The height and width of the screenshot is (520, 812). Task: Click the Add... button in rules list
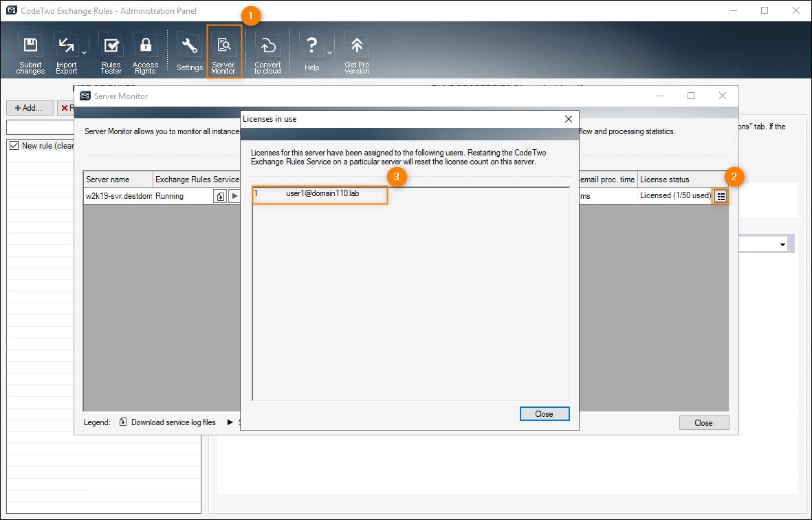pos(30,108)
